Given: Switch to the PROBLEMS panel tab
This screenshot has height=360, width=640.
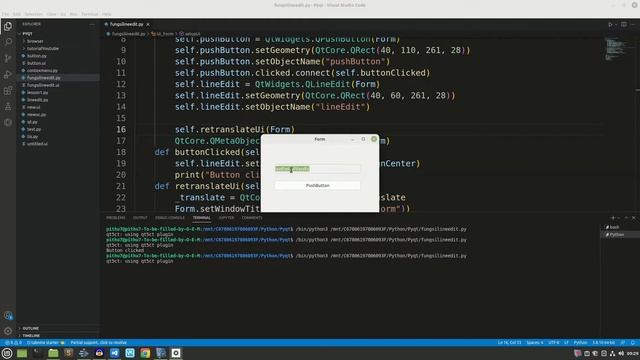Looking at the screenshot, I should coord(116,218).
